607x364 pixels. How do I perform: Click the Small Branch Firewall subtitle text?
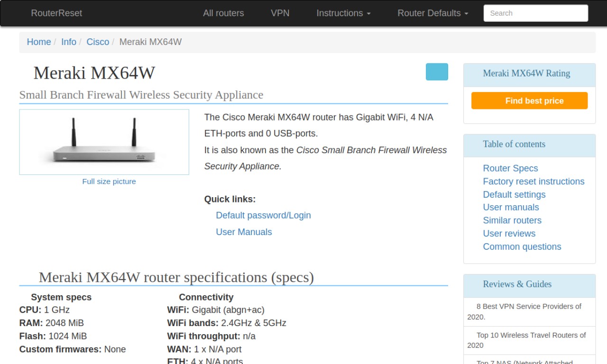(x=141, y=95)
